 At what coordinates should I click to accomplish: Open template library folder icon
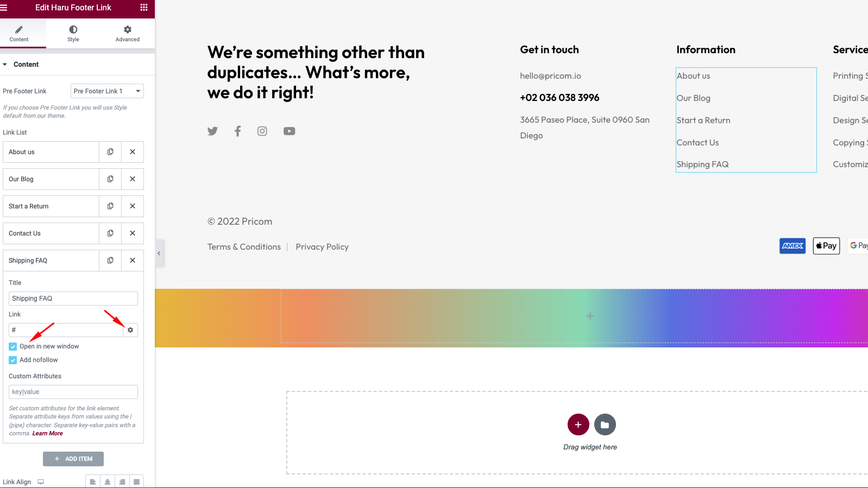pos(605,424)
